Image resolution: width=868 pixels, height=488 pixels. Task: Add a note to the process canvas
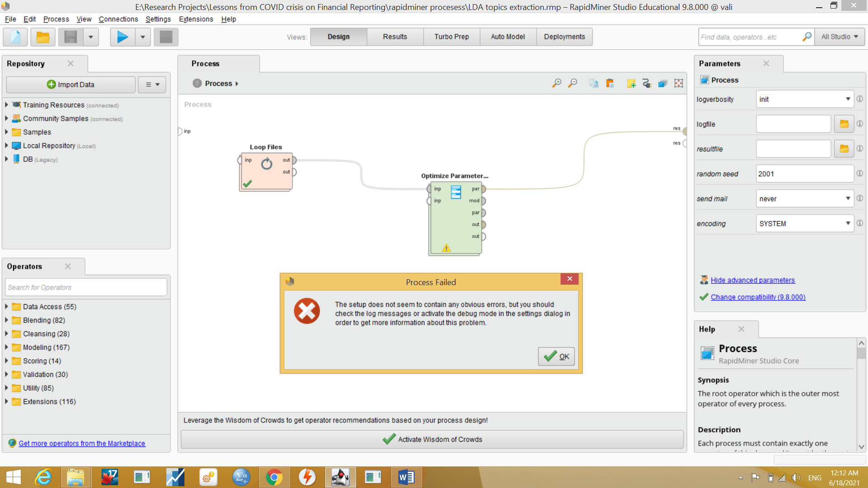click(x=631, y=83)
